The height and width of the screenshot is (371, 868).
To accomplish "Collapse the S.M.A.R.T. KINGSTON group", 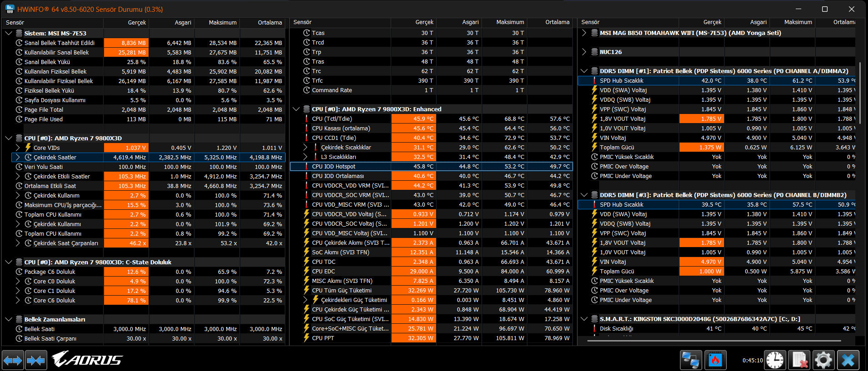I will 584,319.
